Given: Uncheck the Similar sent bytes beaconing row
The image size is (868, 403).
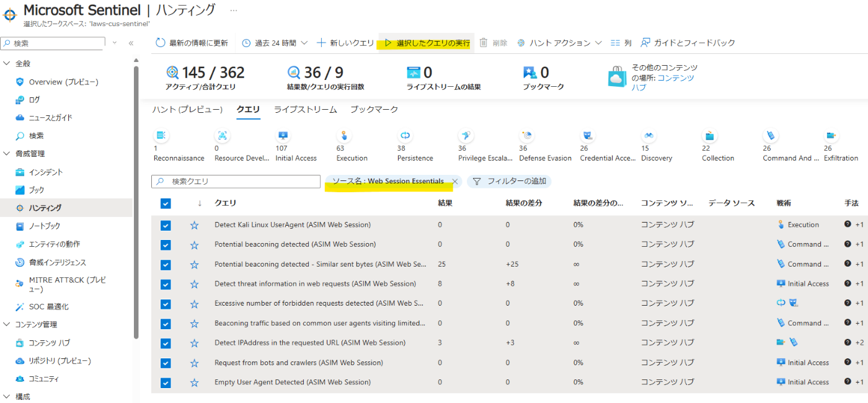Looking at the screenshot, I should [x=166, y=265].
